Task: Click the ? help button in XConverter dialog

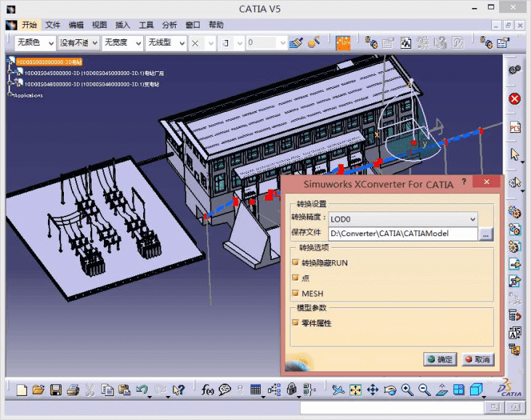Action: (464, 182)
